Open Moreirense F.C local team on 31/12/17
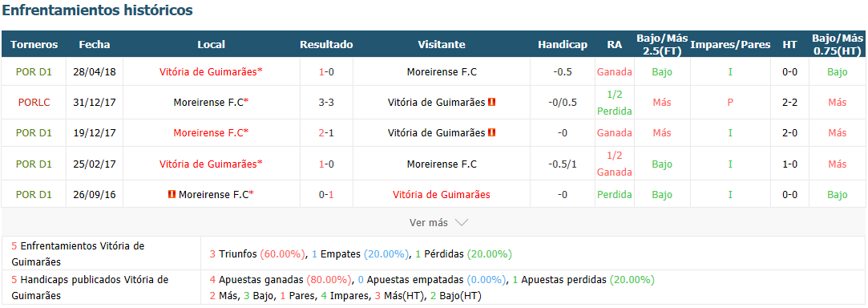This screenshot has width=868, height=308. (211, 103)
